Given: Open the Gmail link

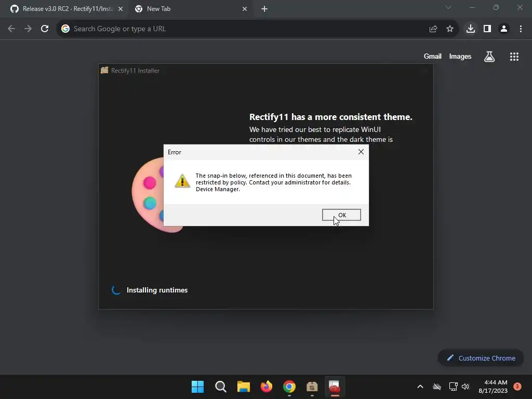Looking at the screenshot, I should [432, 56].
